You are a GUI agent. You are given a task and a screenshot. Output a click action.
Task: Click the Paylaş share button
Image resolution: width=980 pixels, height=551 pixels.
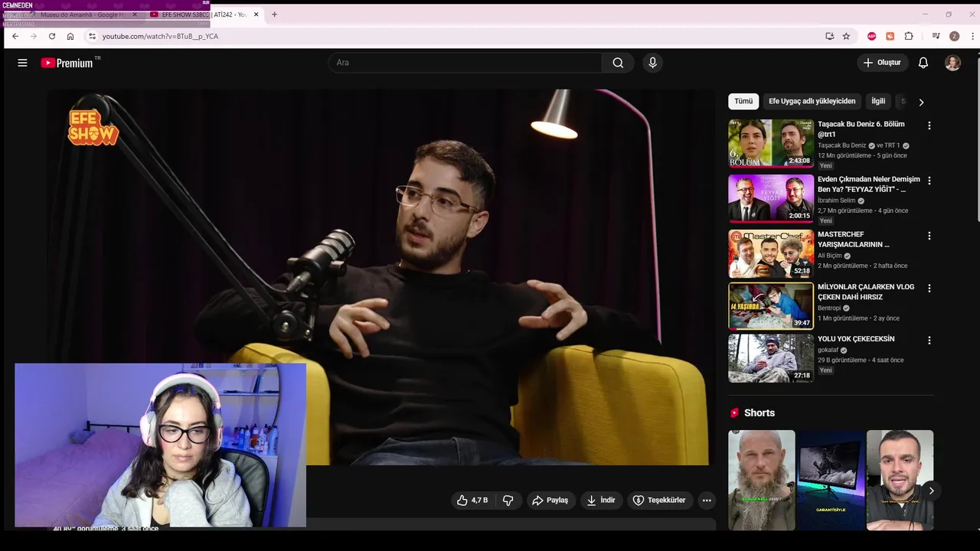coord(550,500)
